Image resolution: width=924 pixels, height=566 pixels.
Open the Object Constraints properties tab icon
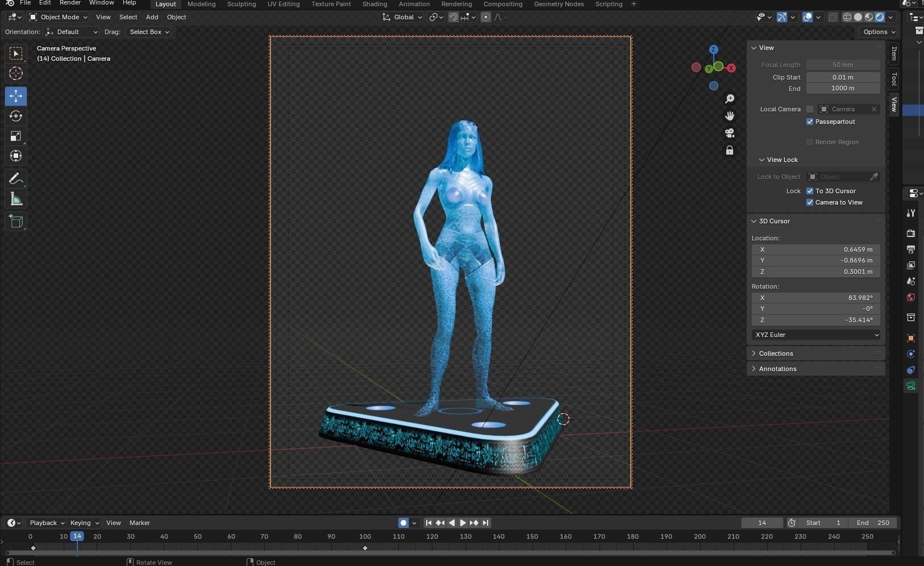911,369
